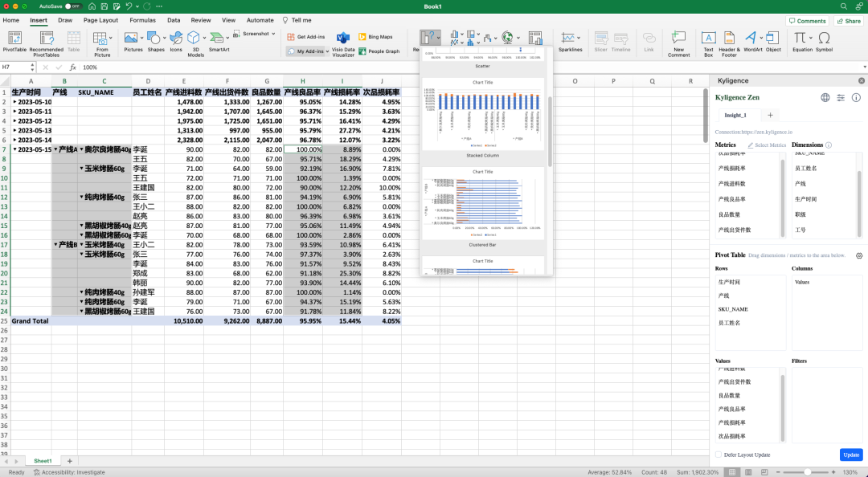This screenshot has width=868, height=477.
Task: Expand the 2023-05-12 row group
Action: coord(15,121)
